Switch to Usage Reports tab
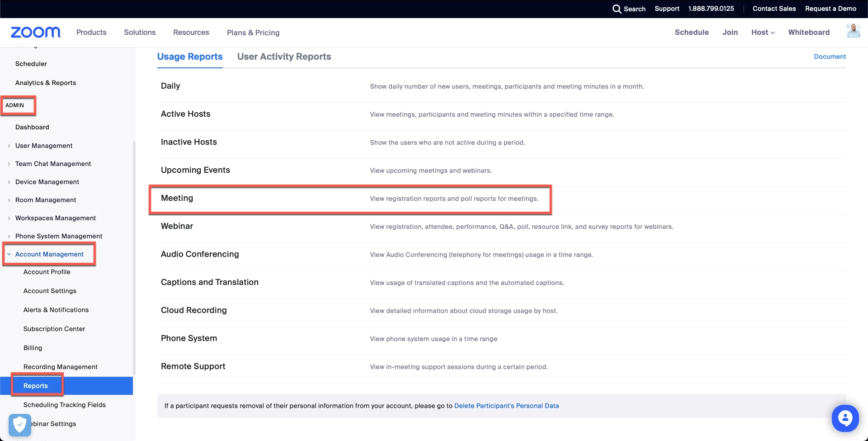The height and width of the screenshot is (441, 868). tap(190, 57)
